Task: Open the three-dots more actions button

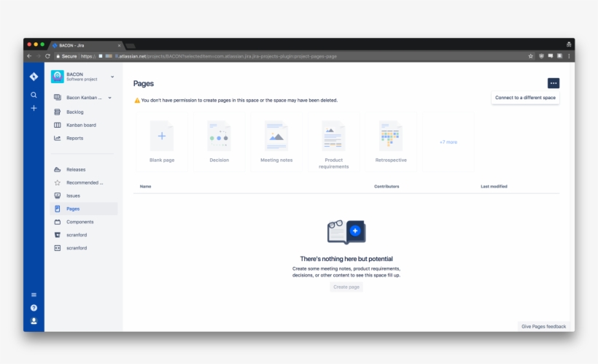Action: 554,83
